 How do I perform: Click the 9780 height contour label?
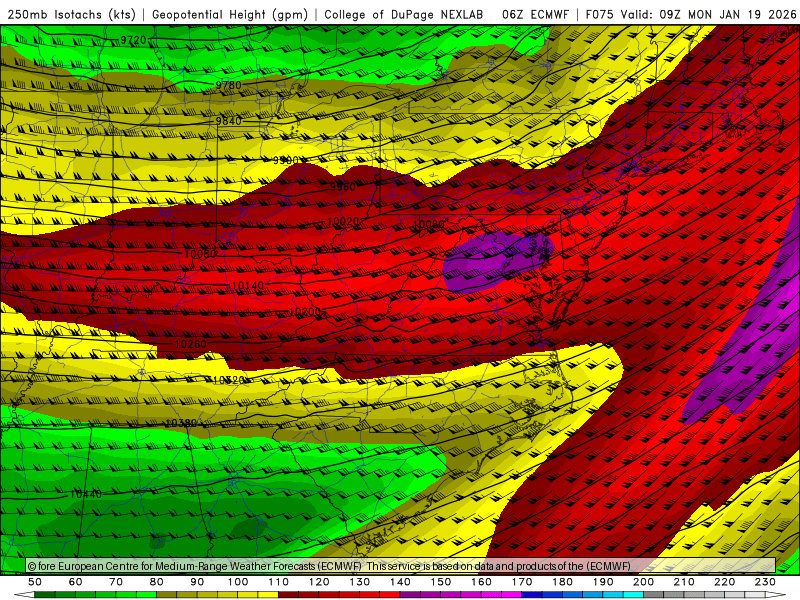point(229,85)
